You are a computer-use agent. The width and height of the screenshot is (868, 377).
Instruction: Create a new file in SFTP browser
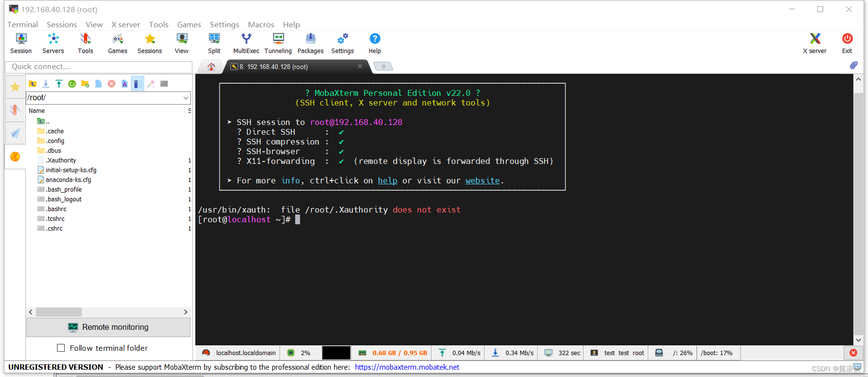(x=98, y=84)
